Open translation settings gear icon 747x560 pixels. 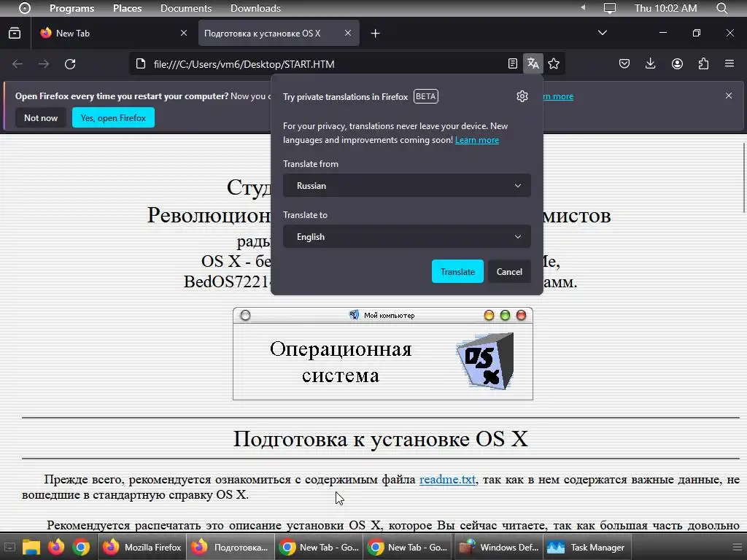(522, 96)
